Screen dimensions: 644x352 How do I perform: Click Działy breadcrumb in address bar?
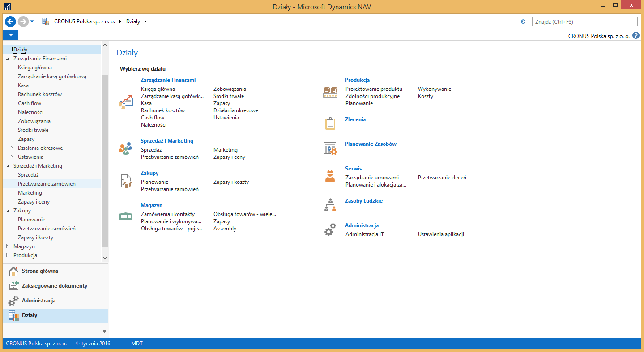pyautogui.click(x=133, y=21)
